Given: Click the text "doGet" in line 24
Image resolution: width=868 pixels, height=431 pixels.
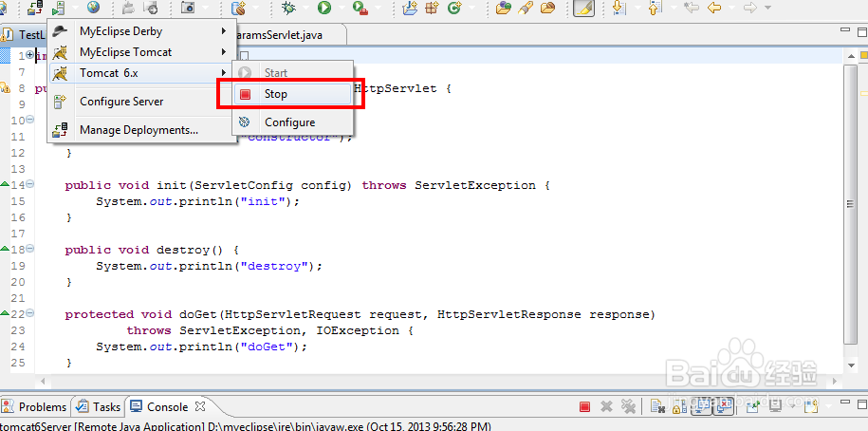Looking at the screenshot, I should coord(272,347).
